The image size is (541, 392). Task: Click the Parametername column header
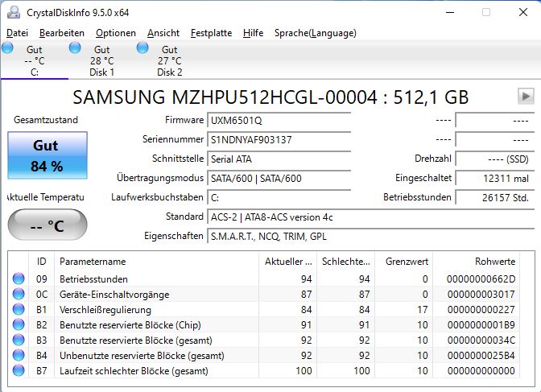[x=156, y=262]
